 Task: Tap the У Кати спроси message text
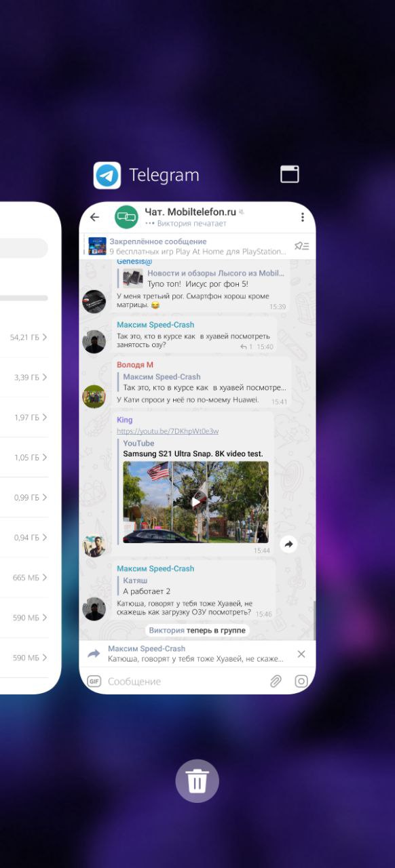(x=188, y=399)
